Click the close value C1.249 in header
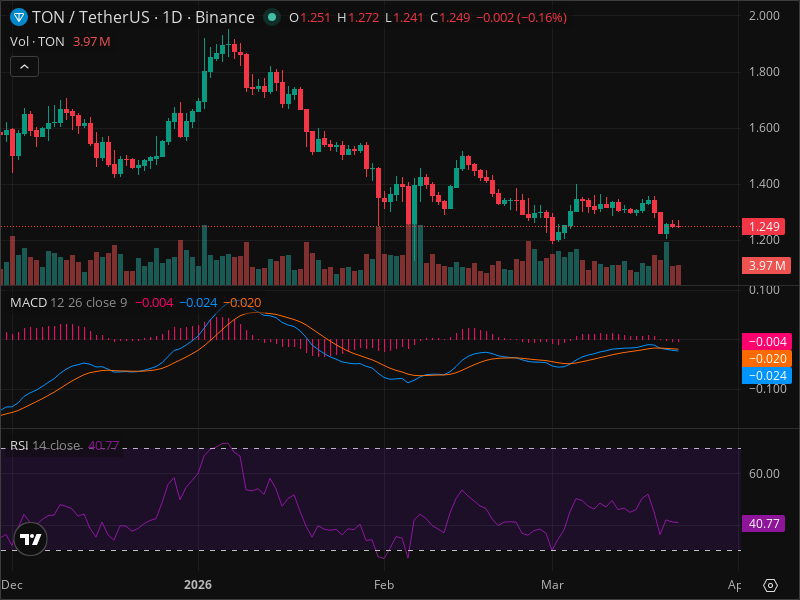Image resolution: width=800 pixels, height=600 pixels. 450,18
